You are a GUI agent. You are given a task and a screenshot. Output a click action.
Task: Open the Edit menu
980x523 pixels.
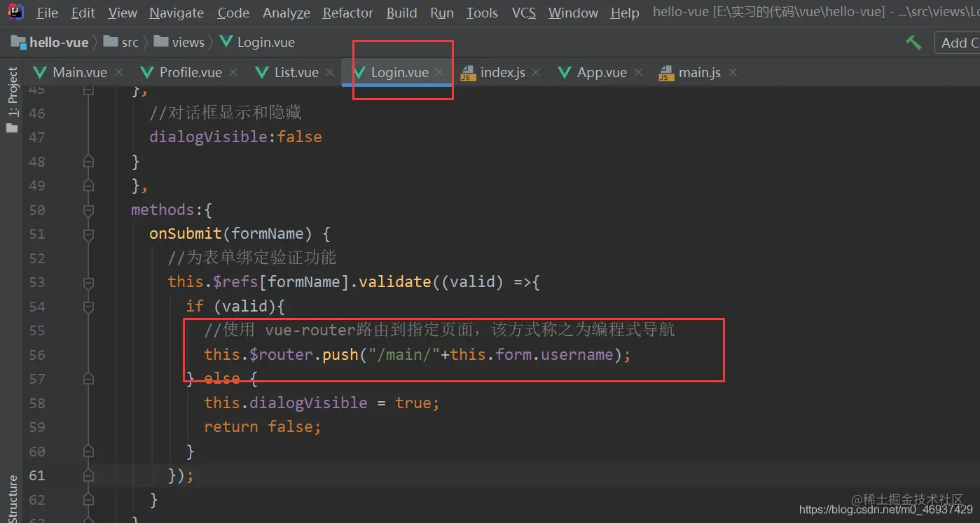tap(83, 13)
